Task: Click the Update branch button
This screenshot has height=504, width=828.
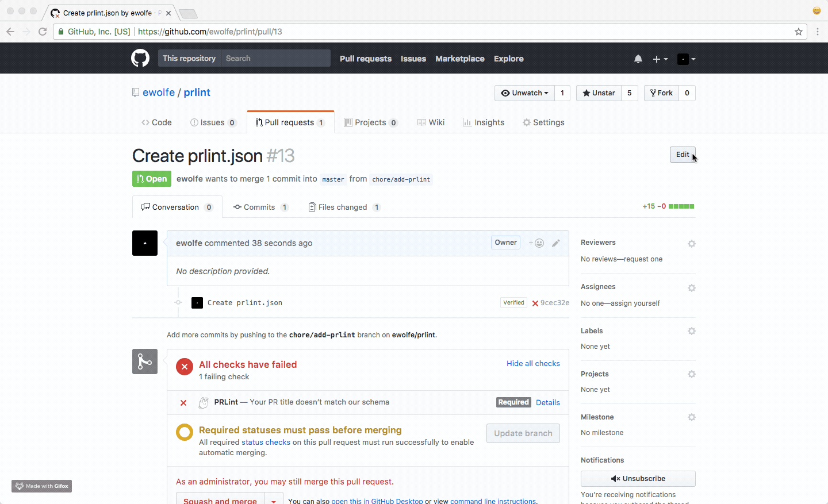Action: tap(523, 433)
